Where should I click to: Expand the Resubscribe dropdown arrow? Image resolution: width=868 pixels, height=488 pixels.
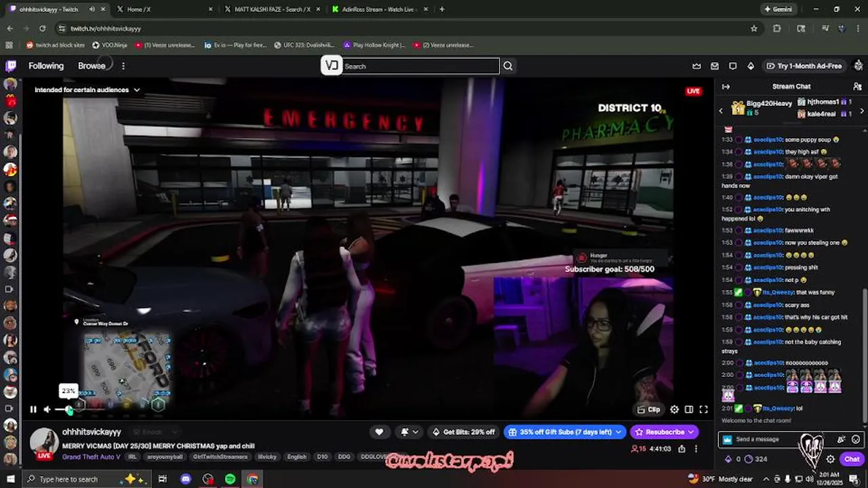point(691,432)
